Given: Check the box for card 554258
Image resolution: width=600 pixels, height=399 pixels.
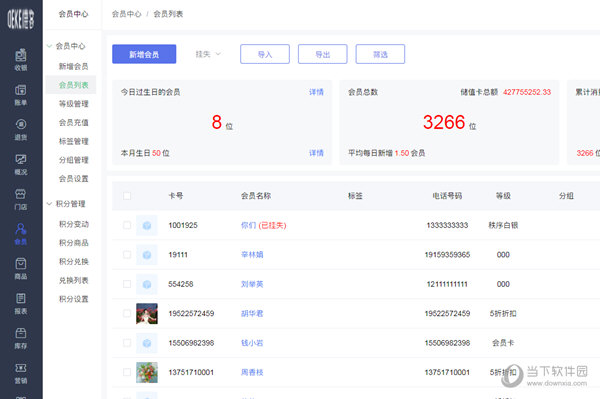Looking at the screenshot, I should coord(127,284).
